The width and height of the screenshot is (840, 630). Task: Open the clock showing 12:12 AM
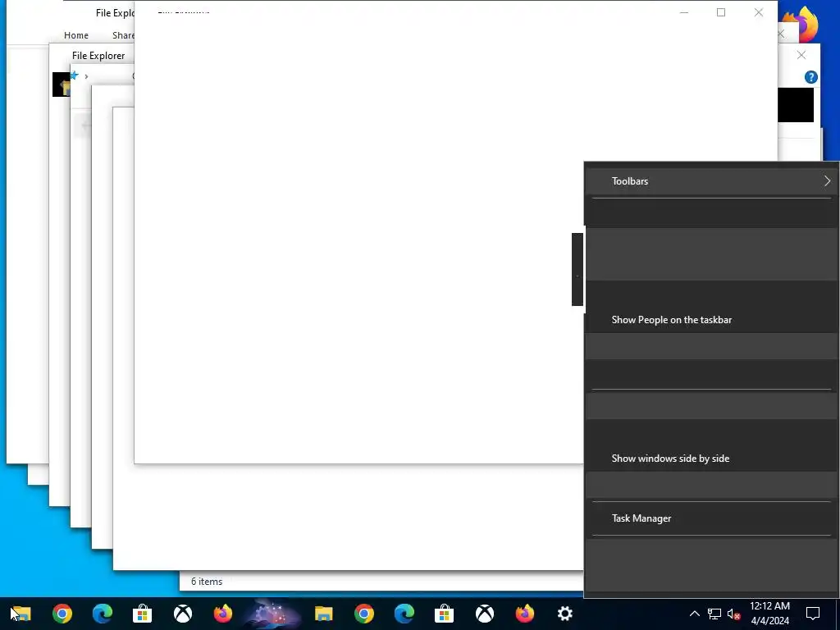769,614
